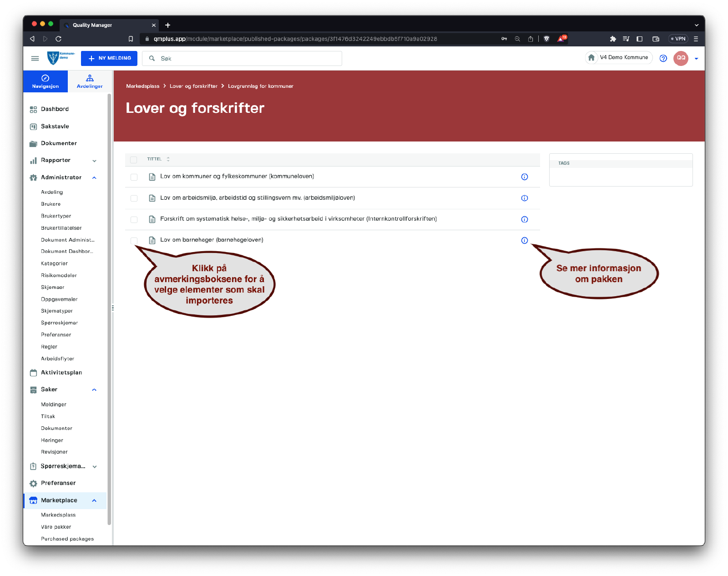Go to Markedsplass breadcrumb link
Image resolution: width=728 pixels, height=576 pixels.
point(143,86)
